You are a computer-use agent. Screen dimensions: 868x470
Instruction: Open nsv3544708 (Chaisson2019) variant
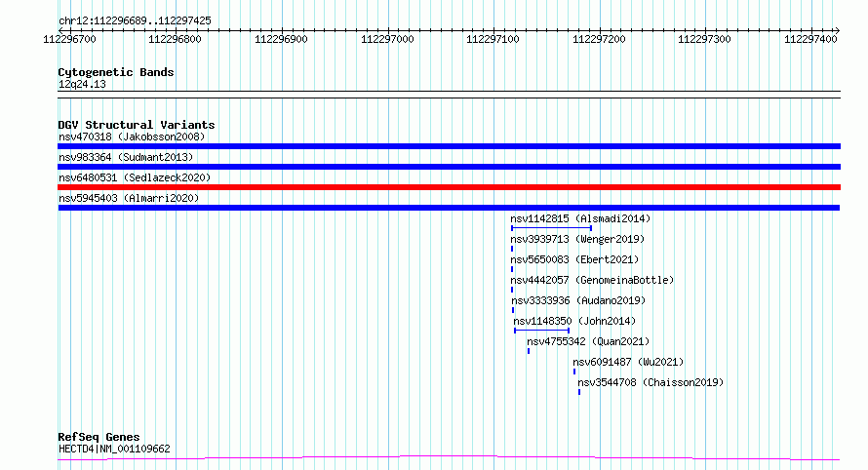point(651,382)
